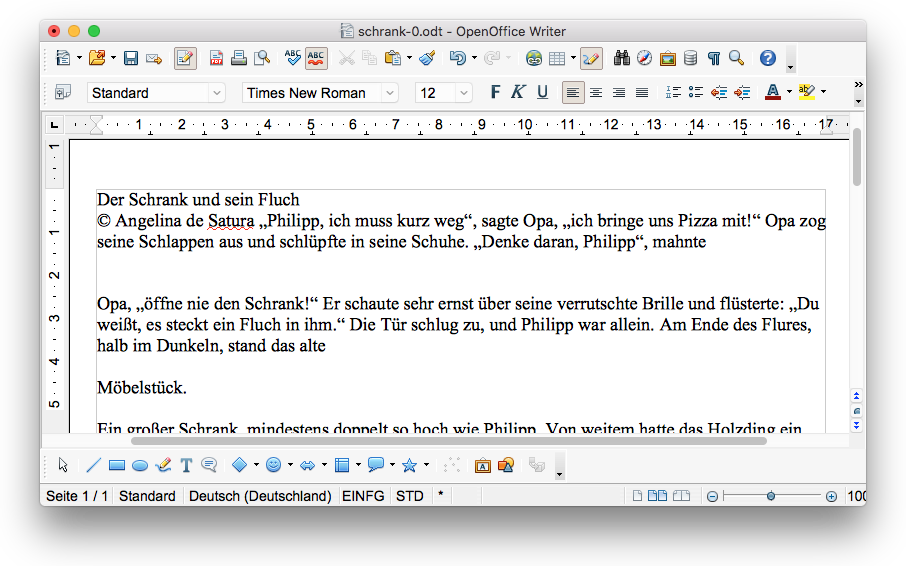This screenshot has height=566, width=906.
Task: Toggle bullet list icon
Action: [x=696, y=92]
